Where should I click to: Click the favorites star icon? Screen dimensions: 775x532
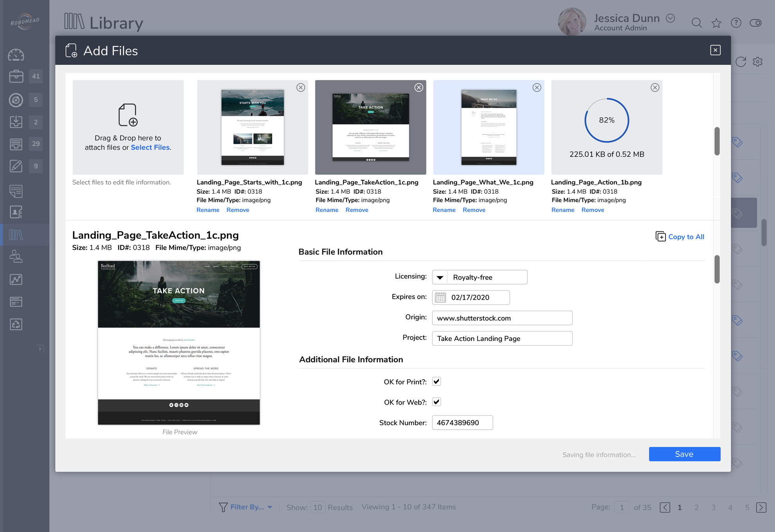pyautogui.click(x=716, y=23)
